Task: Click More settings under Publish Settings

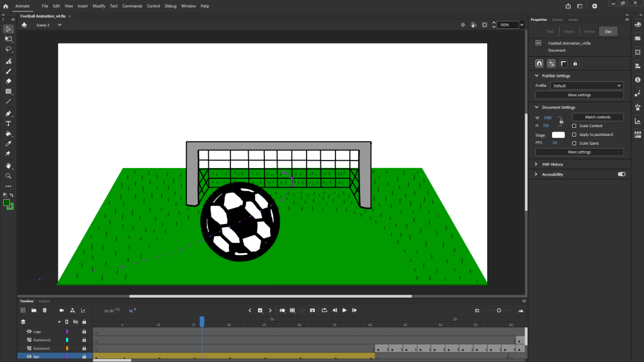Action: [579, 95]
